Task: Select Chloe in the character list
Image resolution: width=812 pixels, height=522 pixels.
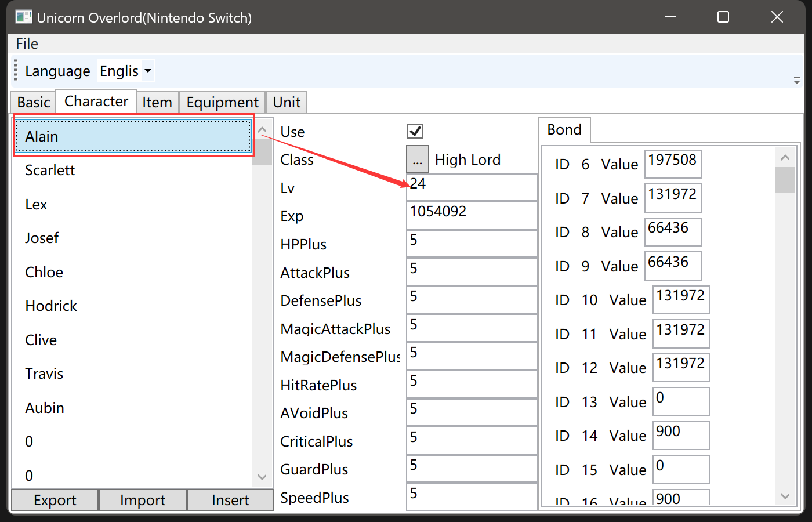Action: pyautogui.click(x=133, y=272)
